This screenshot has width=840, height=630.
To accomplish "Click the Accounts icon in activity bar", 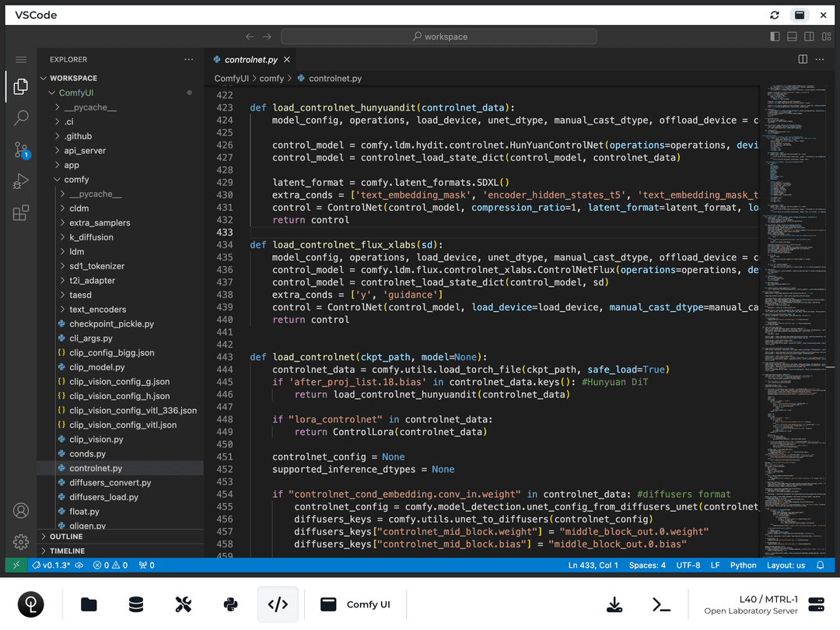I will pyautogui.click(x=21, y=511).
